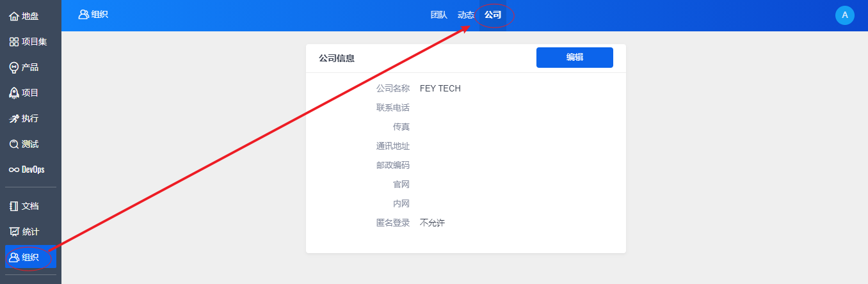Image resolution: width=868 pixels, height=284 pixels.
Task: Select 组织 people icon in sidebar
Action: 14,257
